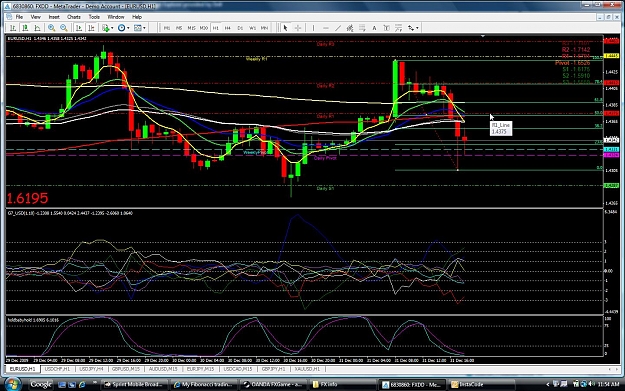Image resolution: width=625 pixels, height=391 pixels.
Task: Open the Indicators list button
Action: [x=105, y=28]
